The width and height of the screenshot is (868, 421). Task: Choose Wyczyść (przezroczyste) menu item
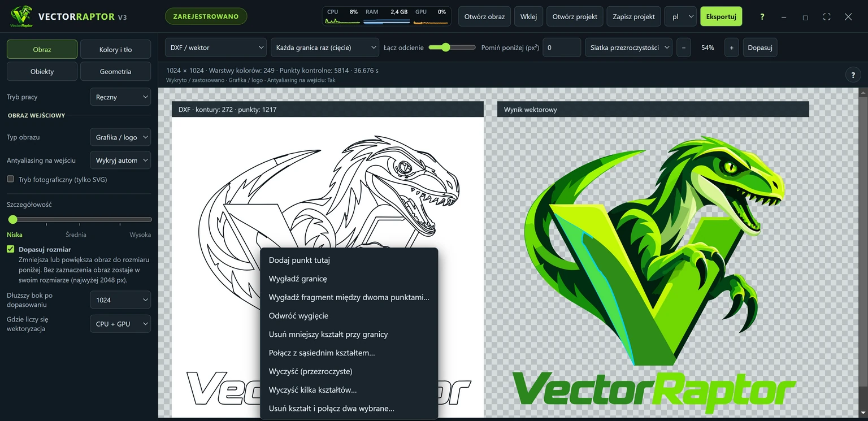click(x=349, y=371)
